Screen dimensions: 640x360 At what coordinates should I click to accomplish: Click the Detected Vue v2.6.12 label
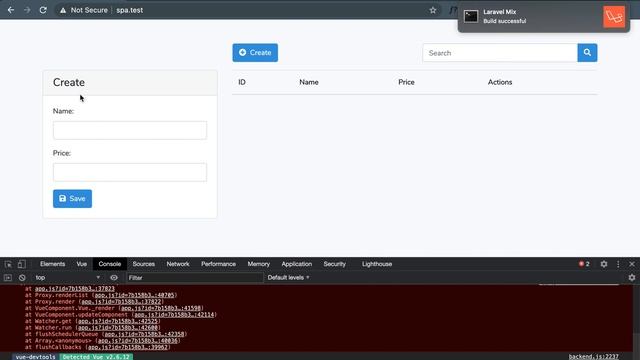[96, 357]
